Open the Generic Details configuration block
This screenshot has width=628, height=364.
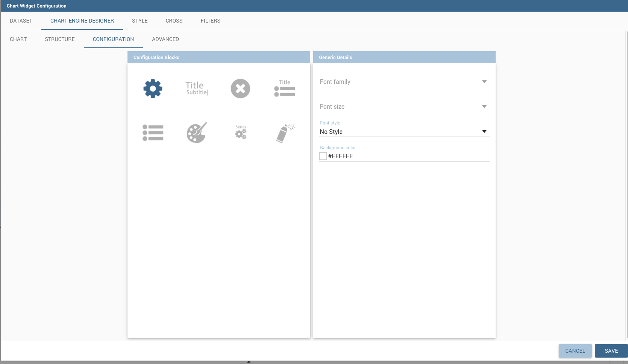click(153, 88)
